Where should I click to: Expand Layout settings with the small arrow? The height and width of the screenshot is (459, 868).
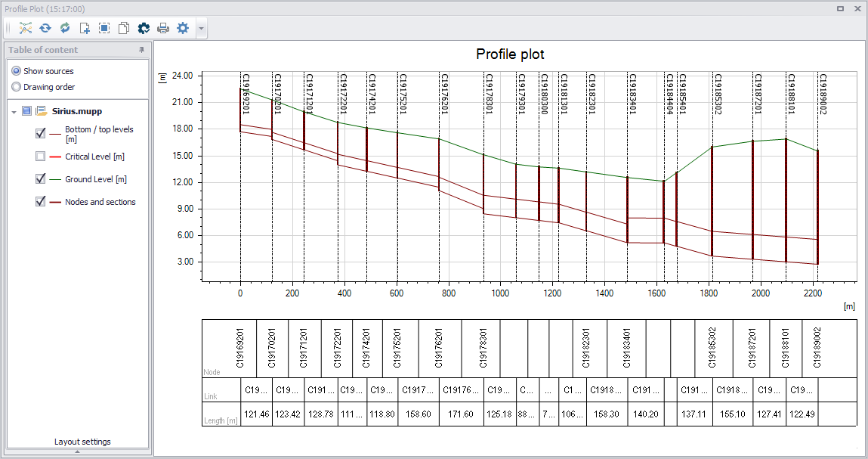tap(78, 451)
